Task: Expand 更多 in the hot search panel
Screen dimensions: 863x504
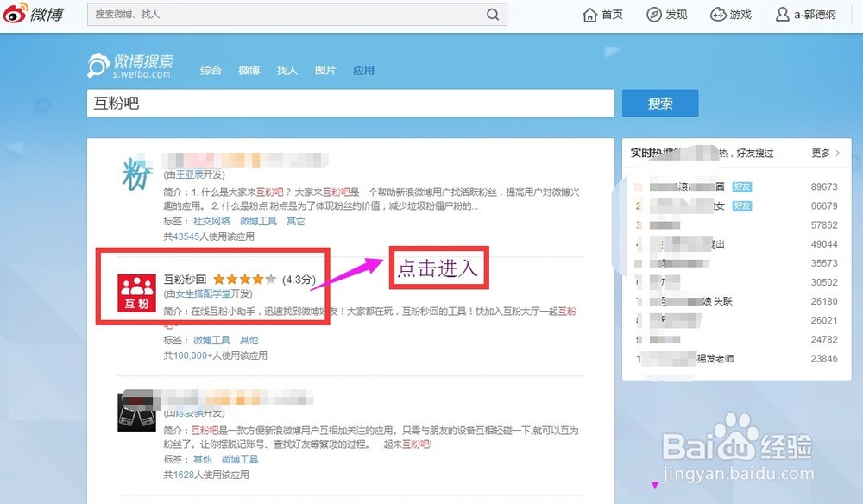Action: pos(825,153)
